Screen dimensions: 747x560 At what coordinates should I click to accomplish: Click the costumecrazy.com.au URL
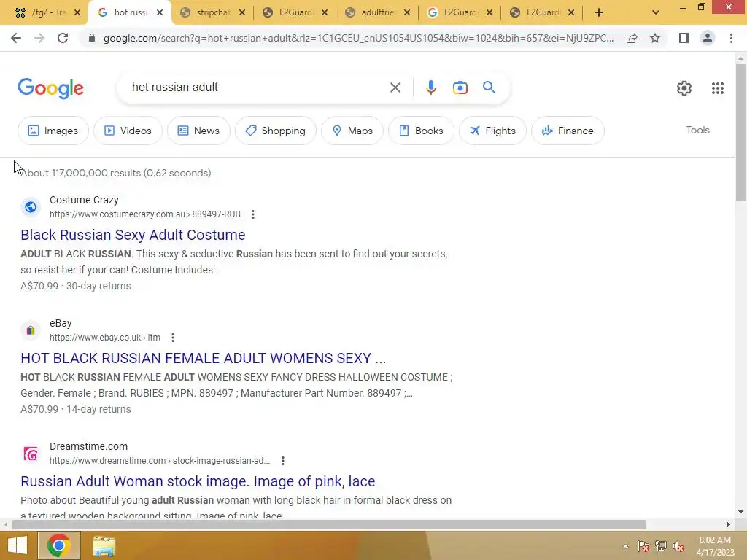pos(145,214)
